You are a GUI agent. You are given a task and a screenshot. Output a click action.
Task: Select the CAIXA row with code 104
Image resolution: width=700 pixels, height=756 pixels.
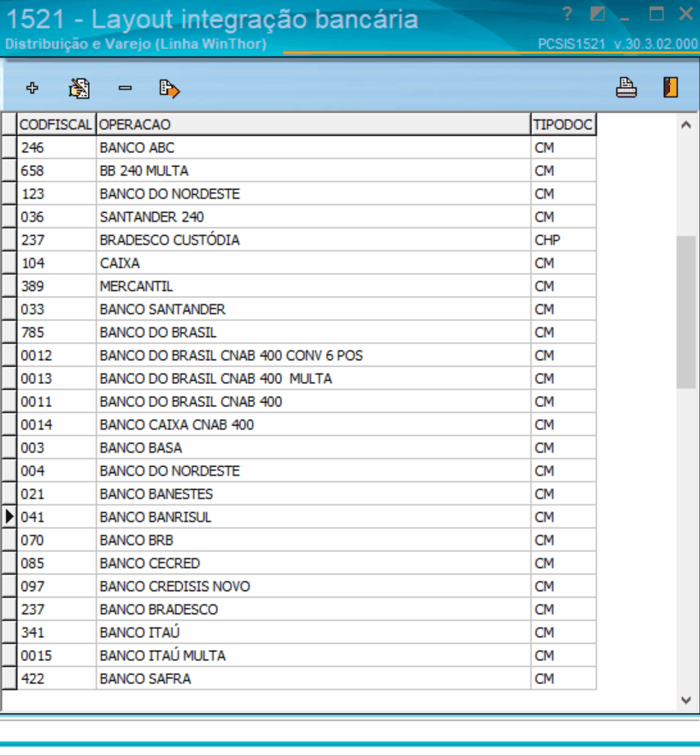click(x=306, y=263)
